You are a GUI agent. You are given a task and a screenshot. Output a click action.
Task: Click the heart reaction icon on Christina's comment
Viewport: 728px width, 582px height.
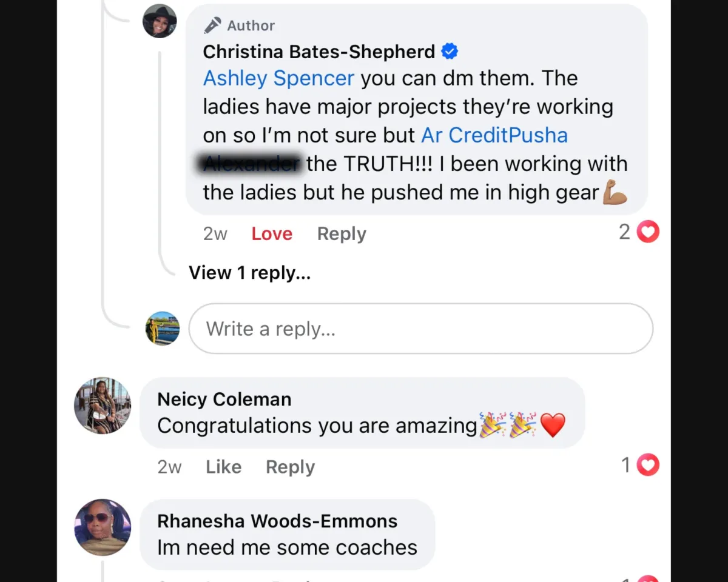pos(648,232)
